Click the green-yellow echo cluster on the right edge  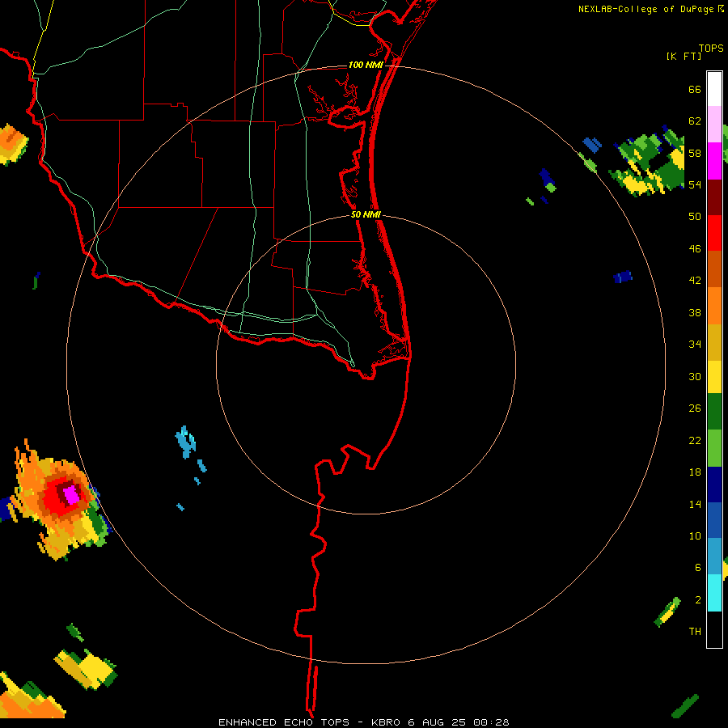648,161
